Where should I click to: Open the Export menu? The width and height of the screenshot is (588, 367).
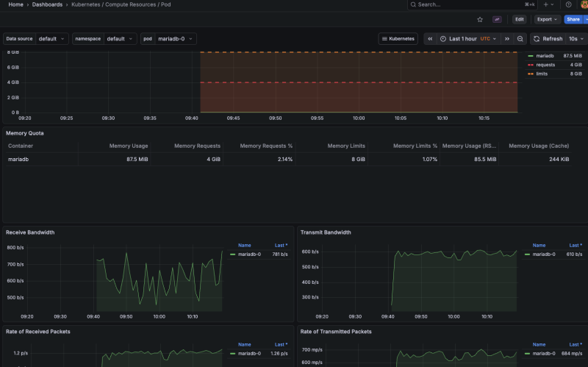[546, 19]
